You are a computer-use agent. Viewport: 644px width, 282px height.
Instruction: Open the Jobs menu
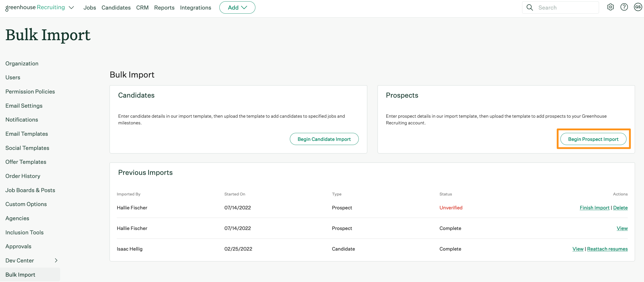pos(90,7)
